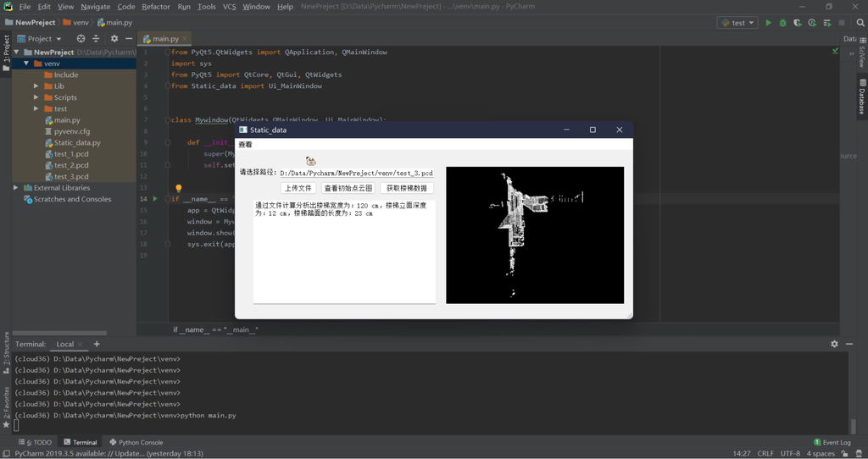Run the test configuration with green play
This screenshot has height=459, width=868.
(x=769, y=23)
